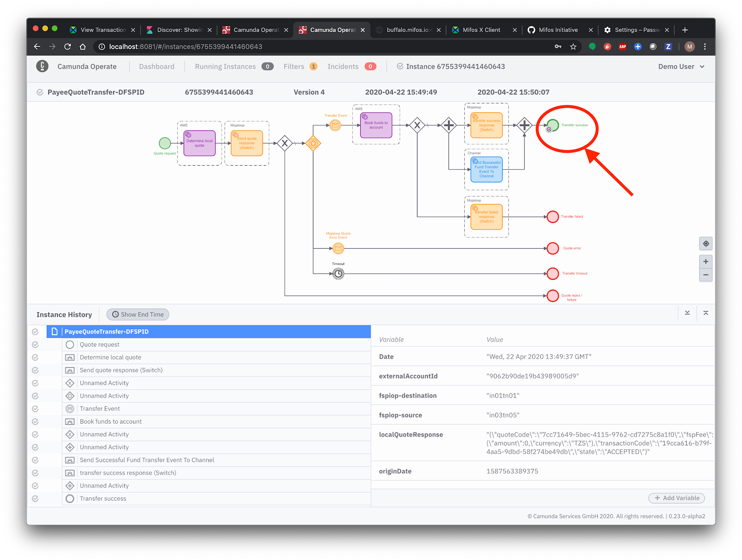742x560 pixels.
Task: Open Chrome three-dot menu
Action: 705,46
